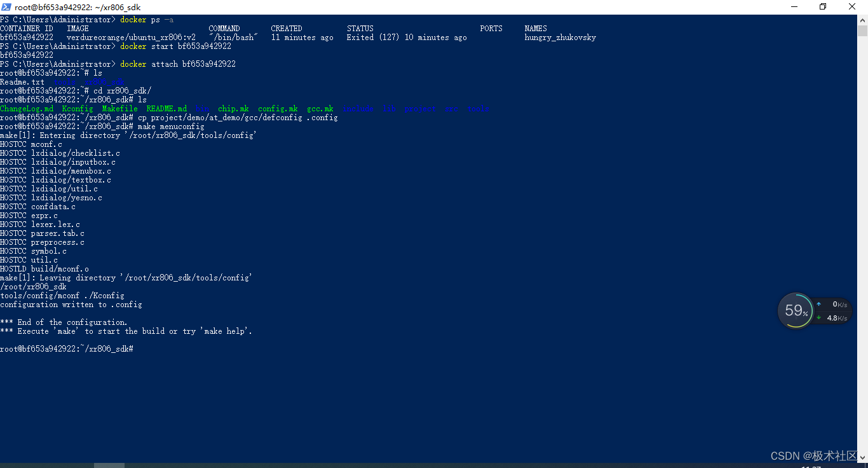The height and width of the screenshot is (468, 868).
Task: Click the COMMAND column header
Action: (224, 29)
